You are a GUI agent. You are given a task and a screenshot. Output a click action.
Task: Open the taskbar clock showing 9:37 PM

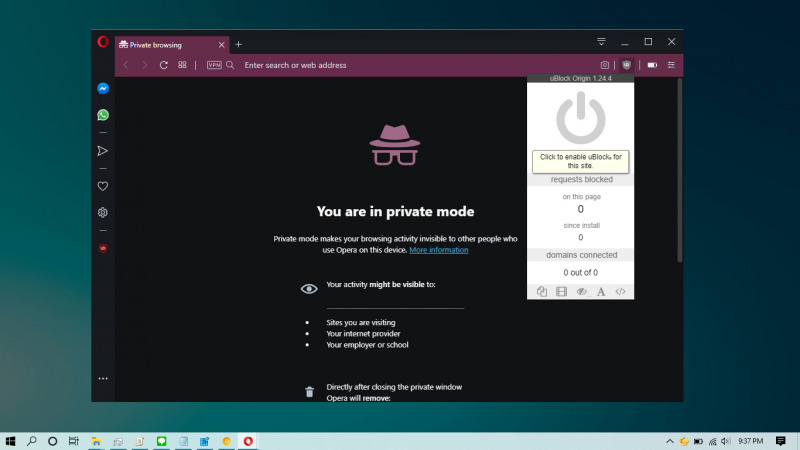click(x=751, y=441)
